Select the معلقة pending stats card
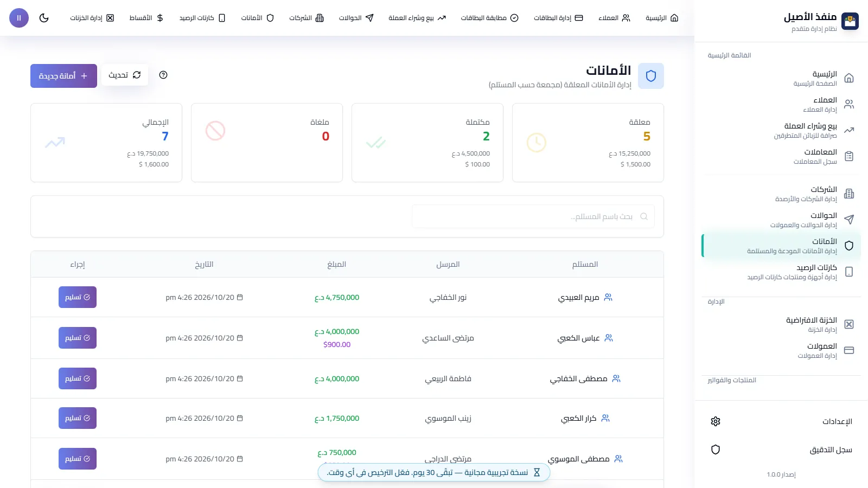 (588, 143)
